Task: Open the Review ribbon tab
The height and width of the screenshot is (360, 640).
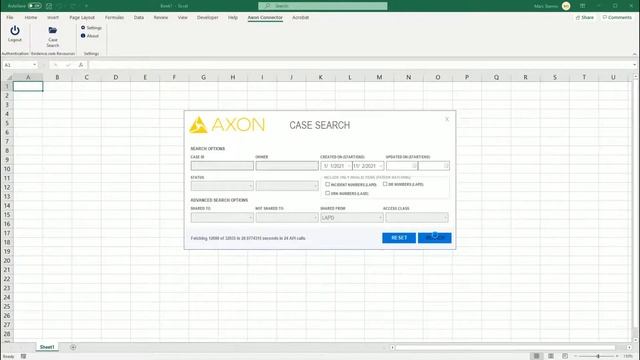Action: 161,18
